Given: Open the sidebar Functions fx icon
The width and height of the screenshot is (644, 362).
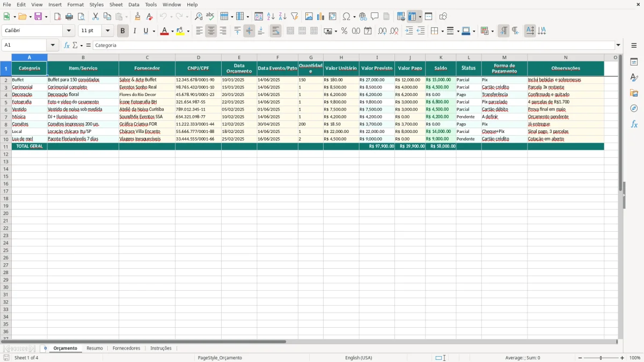Looking at the screenshot, I should 634,124.
